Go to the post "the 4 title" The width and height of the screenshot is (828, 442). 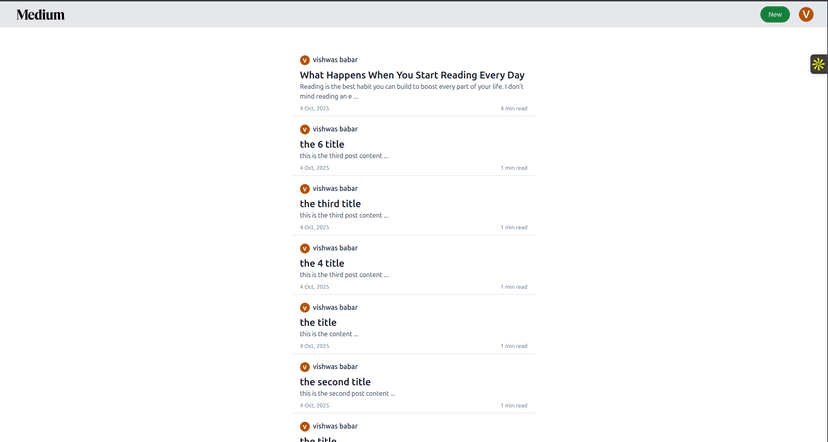[322, 263]
